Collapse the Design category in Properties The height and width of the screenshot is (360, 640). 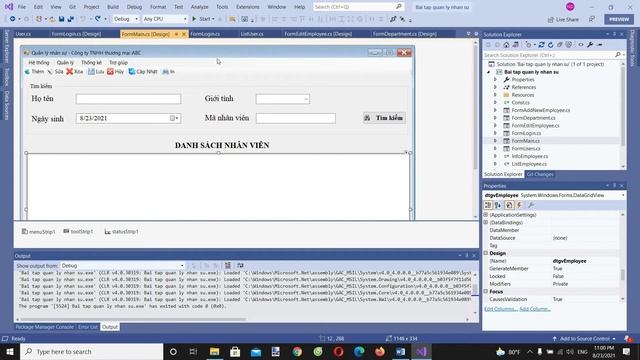486,253
